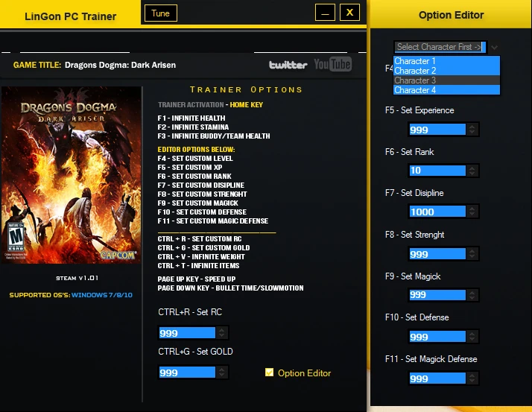Click the Select Character First combo box field
This screenshot has height=412, width=532.
pyautogui.click(x=440, y=47)
